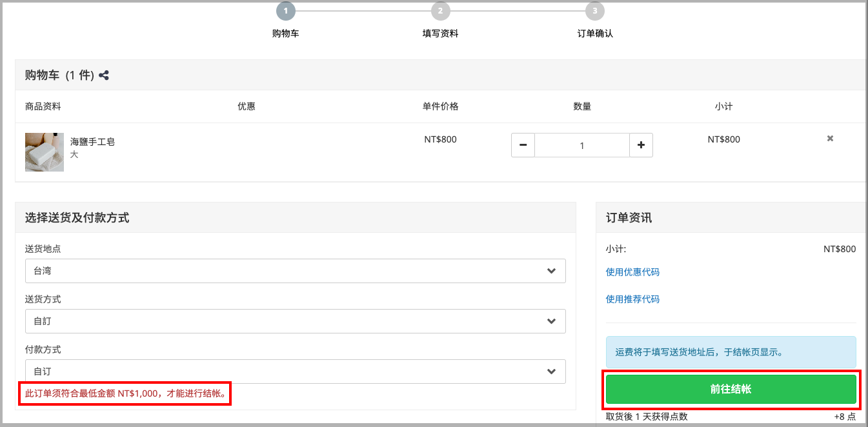Click the 取货後 1 天获得点数 text
Screen dimensions: 868x427
(x=647, y=417)
